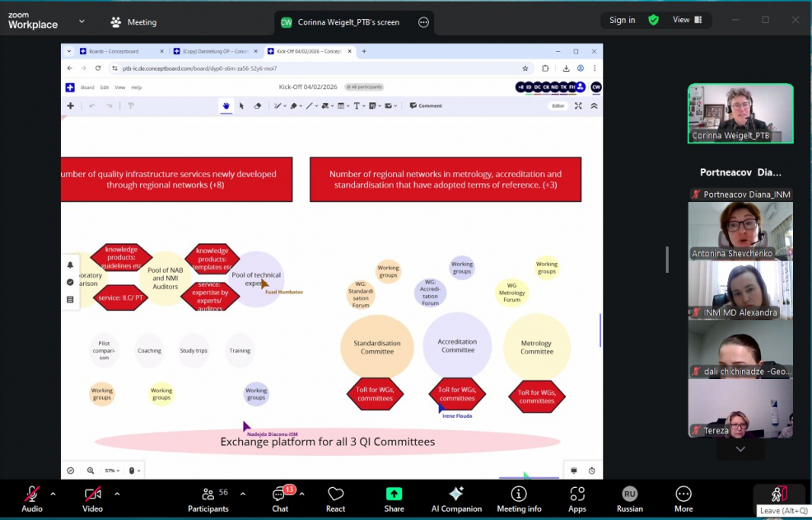Open Meeting info
The image size is (812, 520).
[x=519, y=497]
